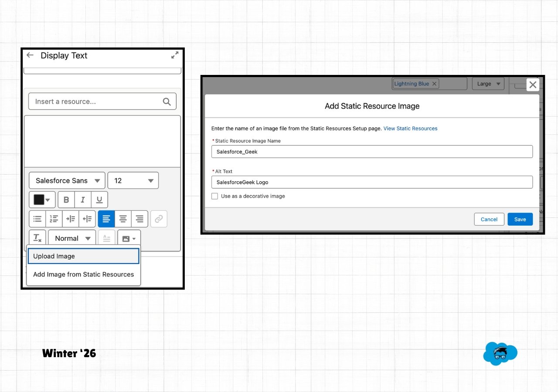Open the insert image dropdown
Viewport: 558px width, 392px height.
point(129,238)
